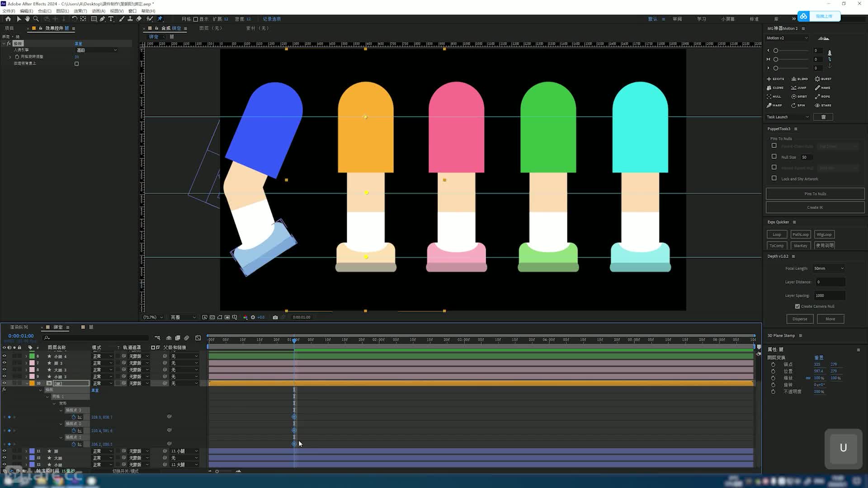Select the Clone Stamp tool
This screenshot has height=488, width=868.
coord(130,19)
